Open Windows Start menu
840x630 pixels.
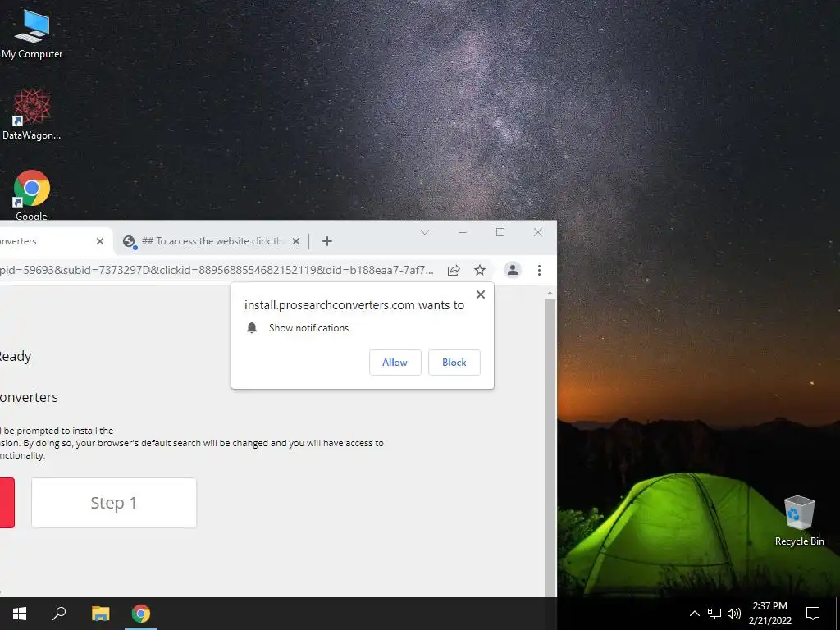pyautogui.click(x=20, y=614)
